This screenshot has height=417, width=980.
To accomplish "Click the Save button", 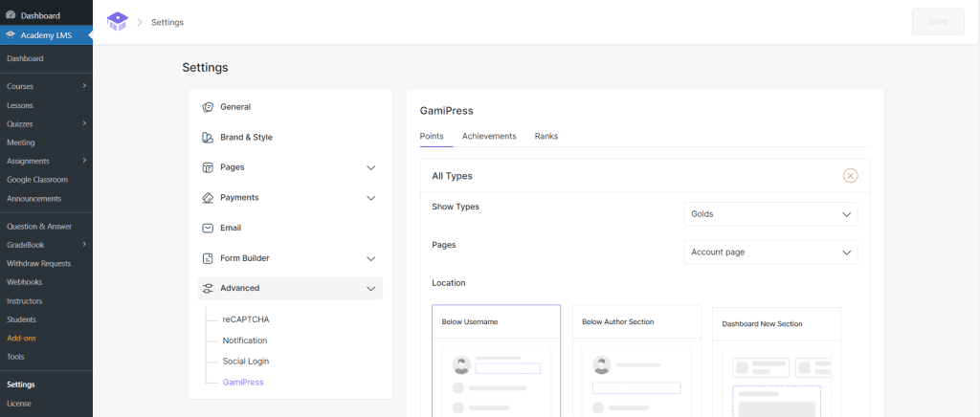I will click(938, 22).
